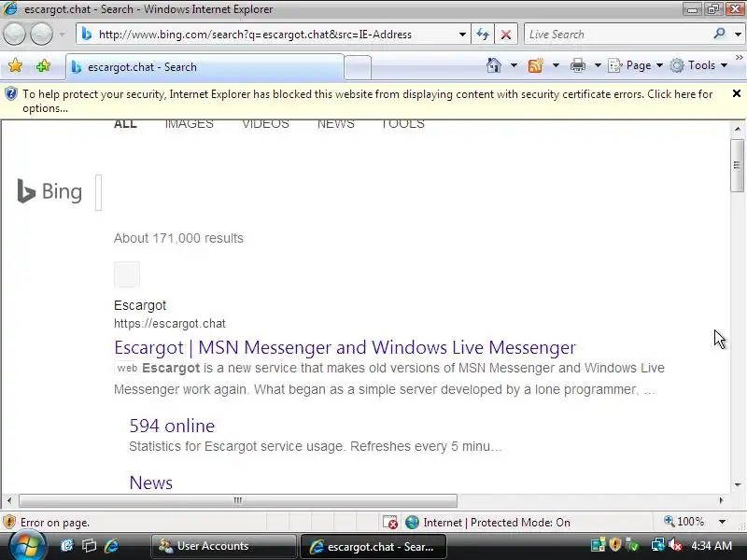Expand the toolbar overflow chevron
Screen dimensions: 747x560
tap(739, 58)
